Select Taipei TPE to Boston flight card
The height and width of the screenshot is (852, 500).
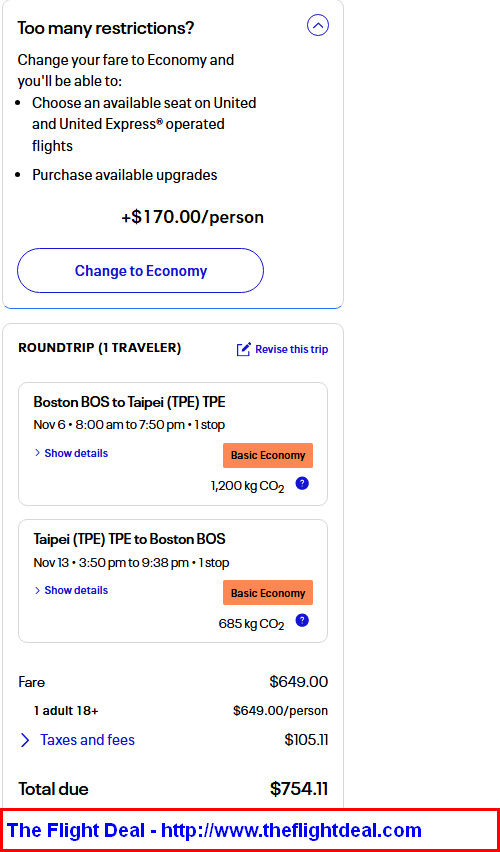point(173,581)
